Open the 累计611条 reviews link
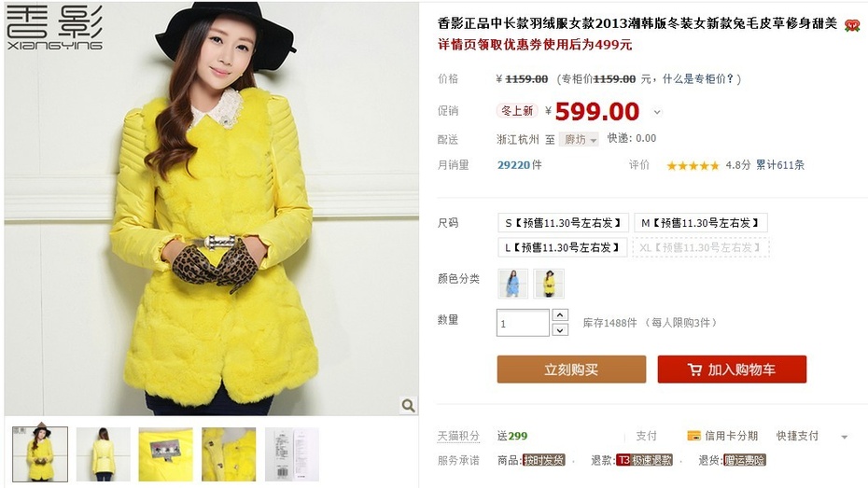Image resolution: width=868 pixels, height=488 pixels. [780, 165]
